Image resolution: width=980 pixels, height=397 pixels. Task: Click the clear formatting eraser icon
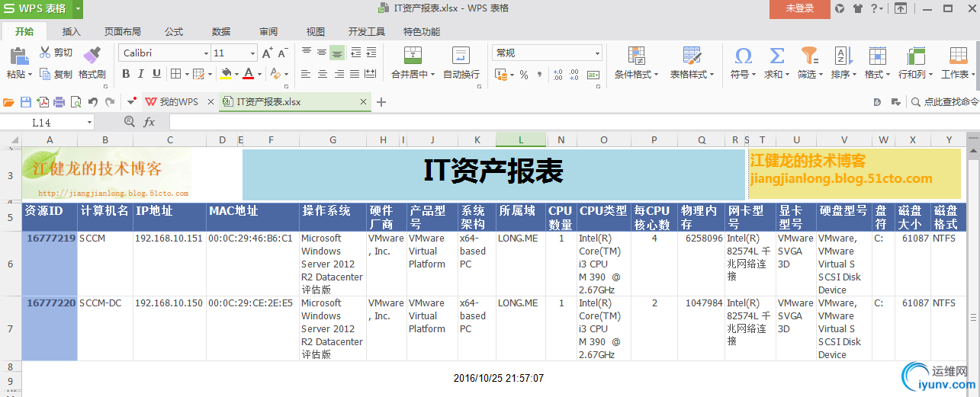coord(277,74)
